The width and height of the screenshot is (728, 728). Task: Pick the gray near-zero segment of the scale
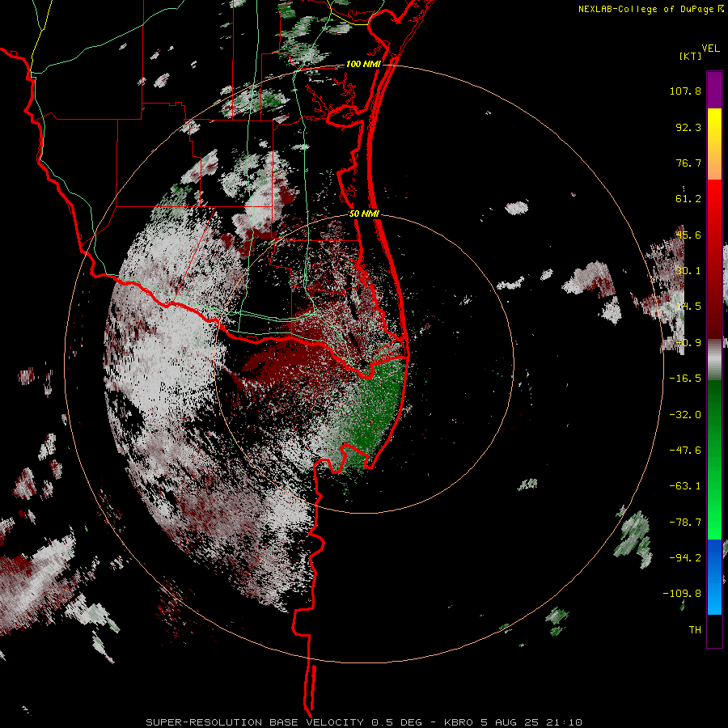(714, 359)
